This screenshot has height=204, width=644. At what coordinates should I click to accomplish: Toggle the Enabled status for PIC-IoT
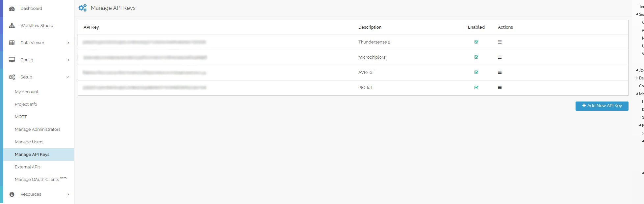[476, 87]
